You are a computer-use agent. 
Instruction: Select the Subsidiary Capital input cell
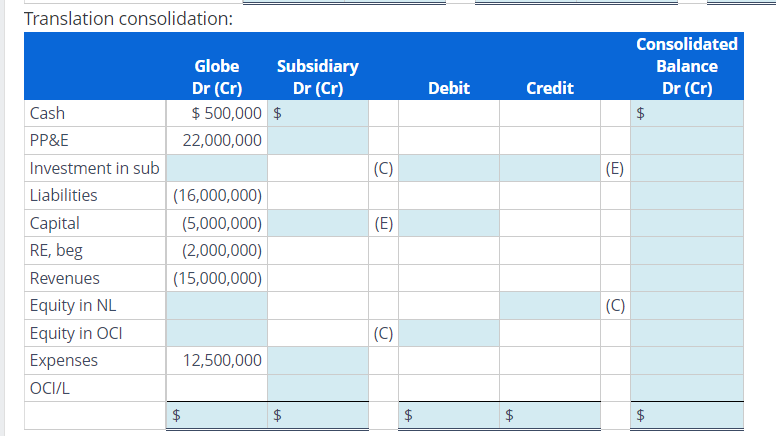318,223
